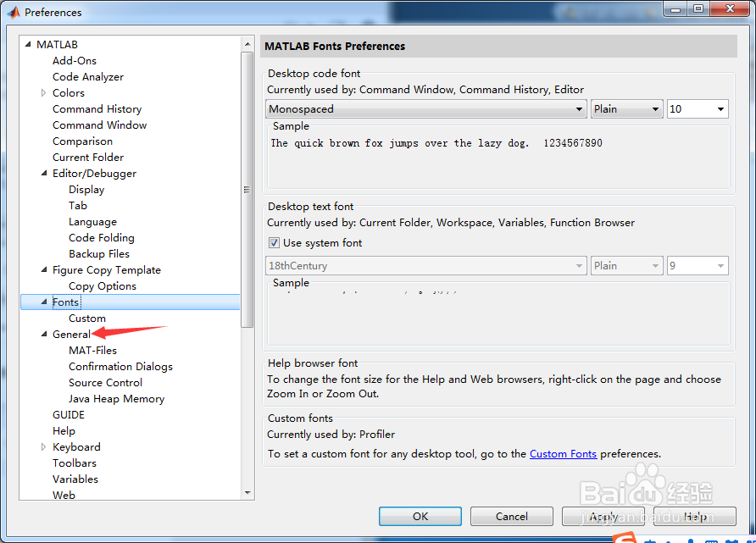Screen dimensions: 756x543
Task: Select Code Folding preferences
Action: (101, 237)
